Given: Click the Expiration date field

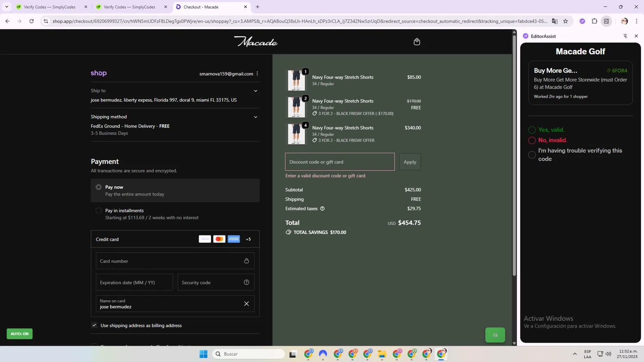Looking at the screenshot, I should [134, 282].
